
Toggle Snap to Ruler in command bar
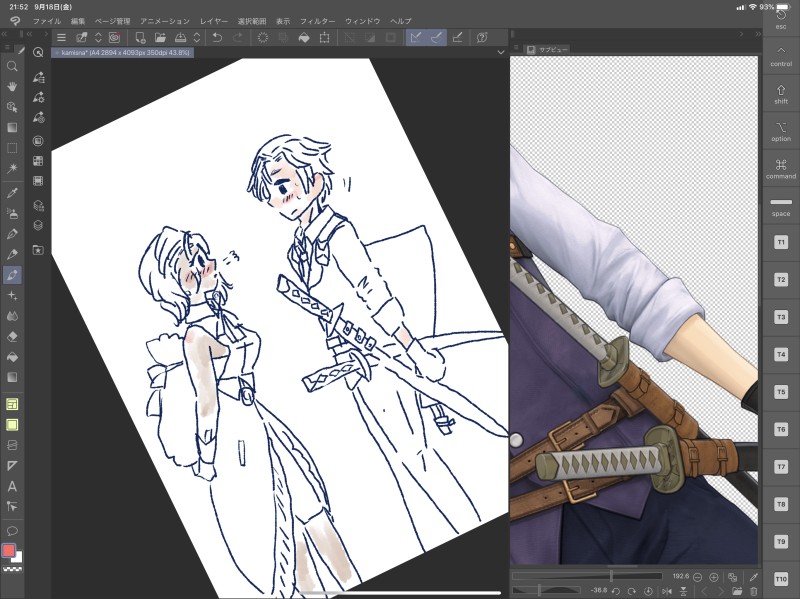point(416,37)
